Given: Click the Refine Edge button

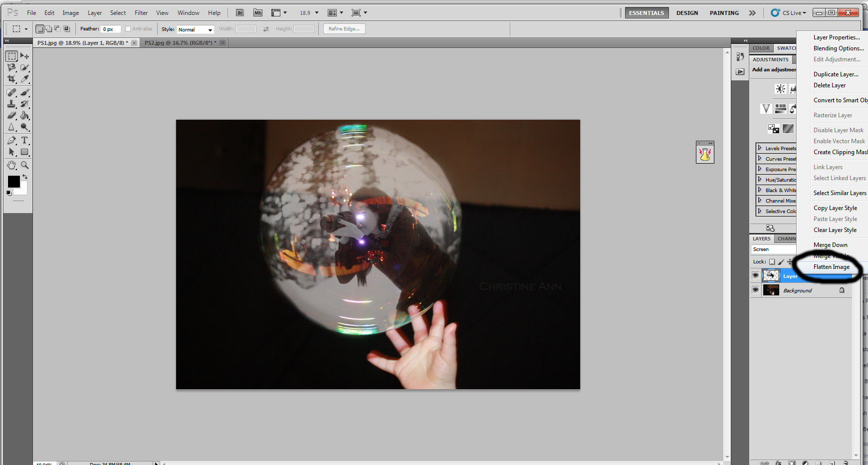Looking at the screenshot, I should point(344,29).
